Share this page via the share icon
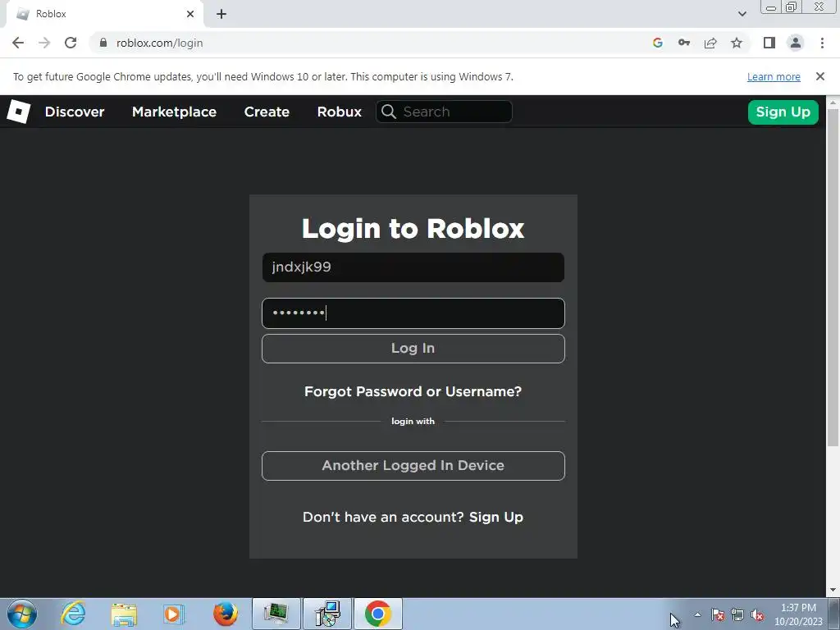The width and height of the screenshot is (840, 630). (710, 43)
